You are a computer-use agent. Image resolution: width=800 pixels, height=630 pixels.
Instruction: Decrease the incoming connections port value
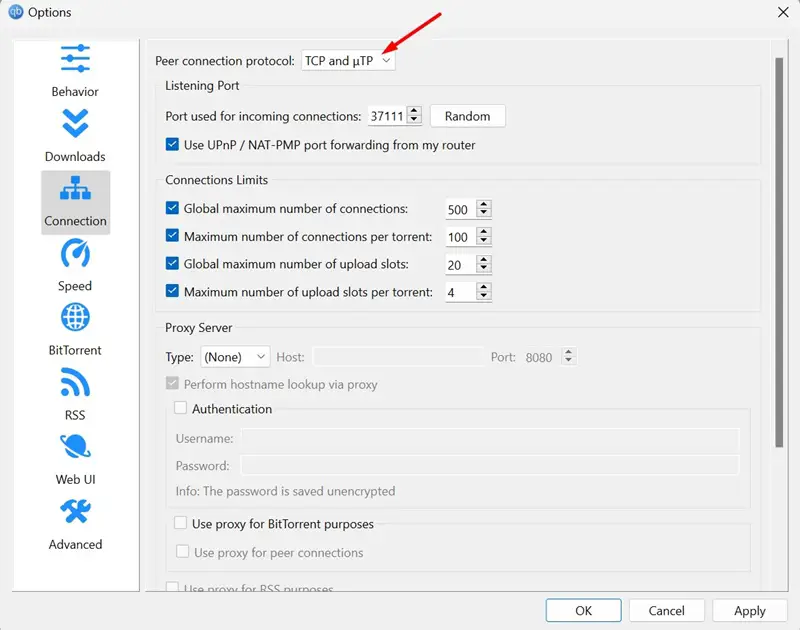414,120
